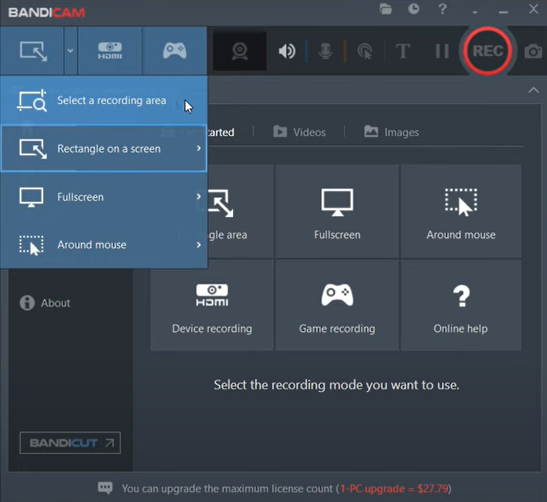
Task: Switch to HDMI device recording mode in toolbar
Action: click(x=110, y=51)
